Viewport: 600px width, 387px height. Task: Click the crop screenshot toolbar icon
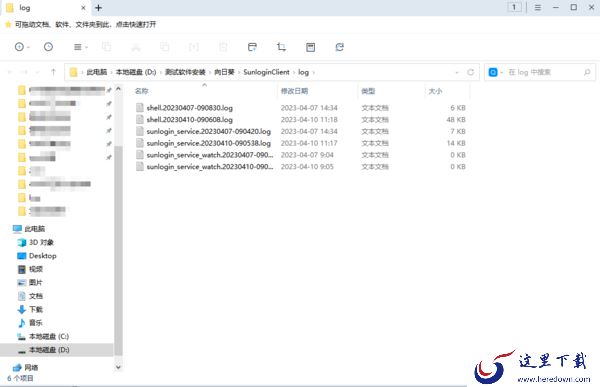tap(281, 47)
